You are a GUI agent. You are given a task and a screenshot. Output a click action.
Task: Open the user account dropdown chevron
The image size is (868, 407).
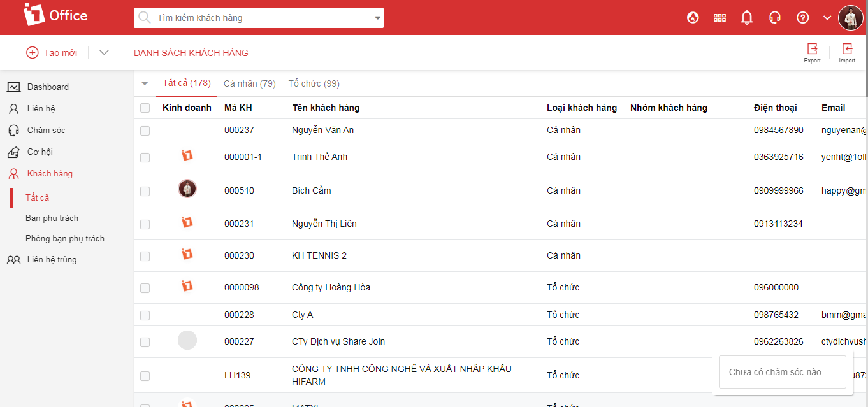[x=827, y=18]
